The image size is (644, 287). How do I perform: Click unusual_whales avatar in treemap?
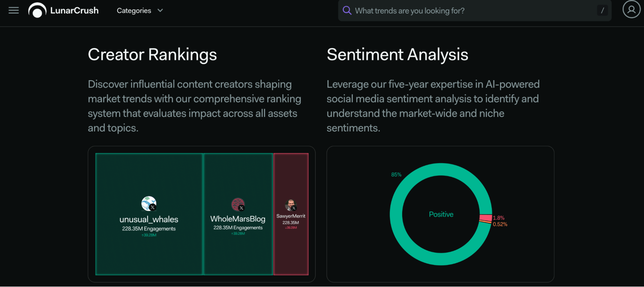click(x=149, y=204)
